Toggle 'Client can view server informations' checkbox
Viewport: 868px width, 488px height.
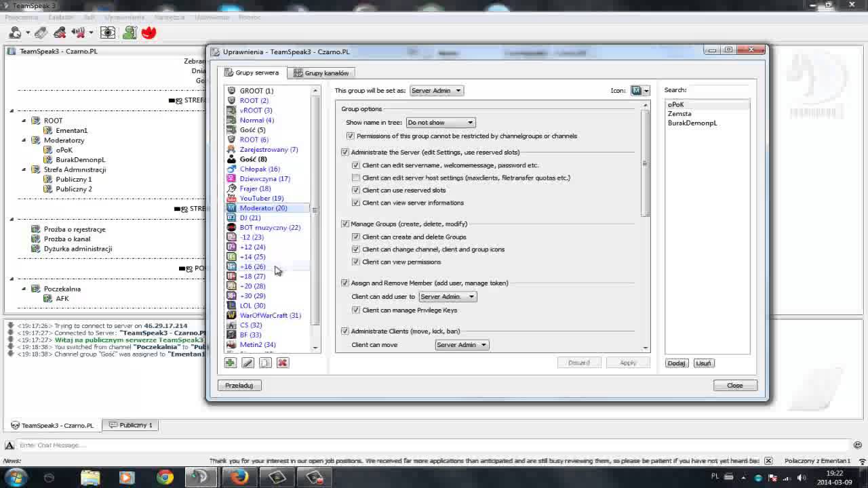(356, 203)
